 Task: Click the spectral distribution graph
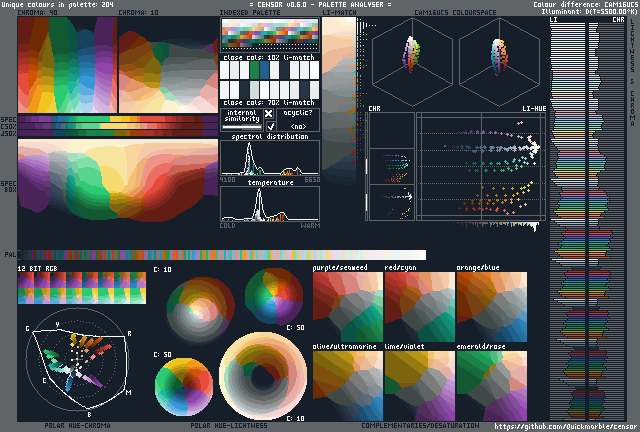(270, 159)
